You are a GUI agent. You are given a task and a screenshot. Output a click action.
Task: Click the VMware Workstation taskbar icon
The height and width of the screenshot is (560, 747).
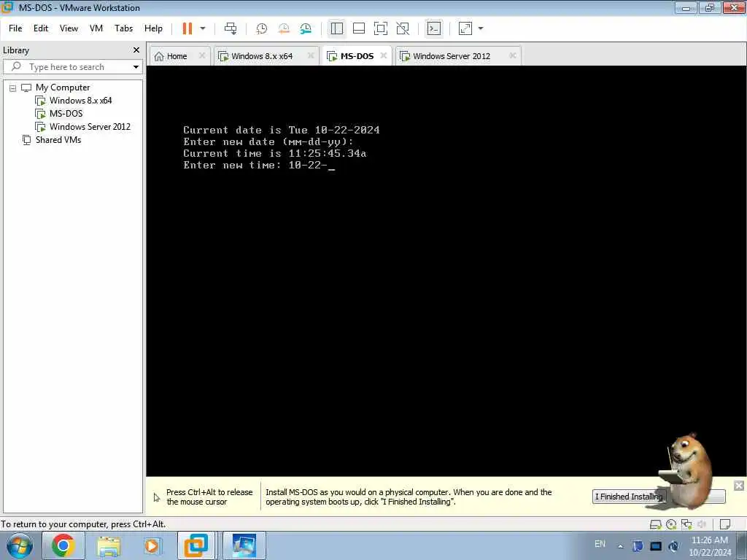point(196,545)
